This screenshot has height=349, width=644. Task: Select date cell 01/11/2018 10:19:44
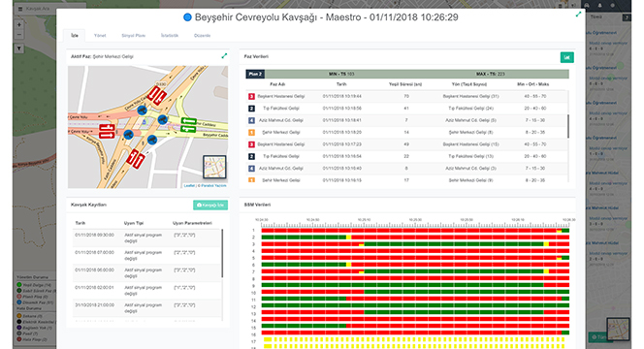[341, 97]
